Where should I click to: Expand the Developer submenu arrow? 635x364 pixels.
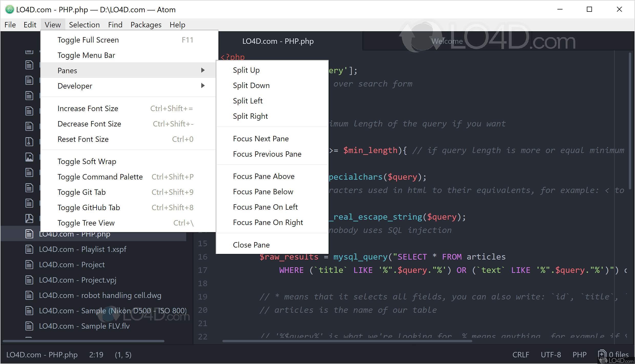203,86
